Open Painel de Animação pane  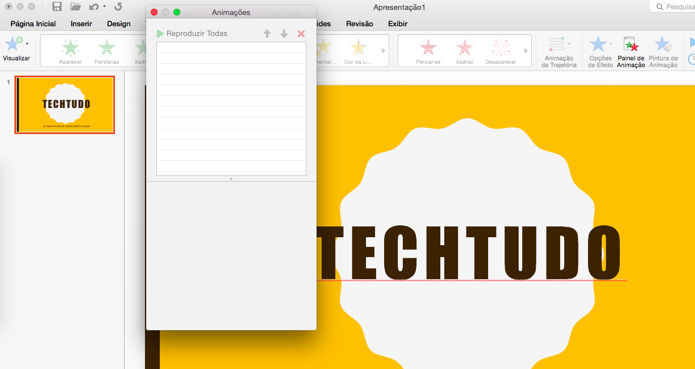[631, 52]
